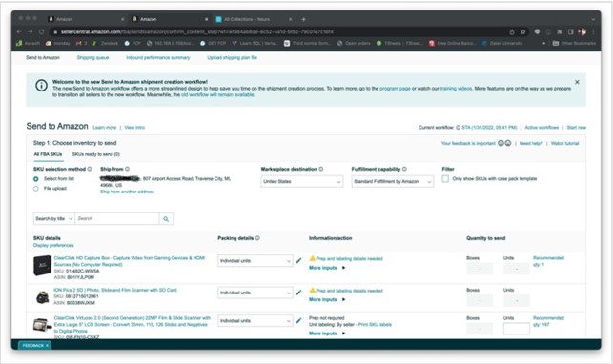Click the Marketplace destination info icon

coord(321,169)
